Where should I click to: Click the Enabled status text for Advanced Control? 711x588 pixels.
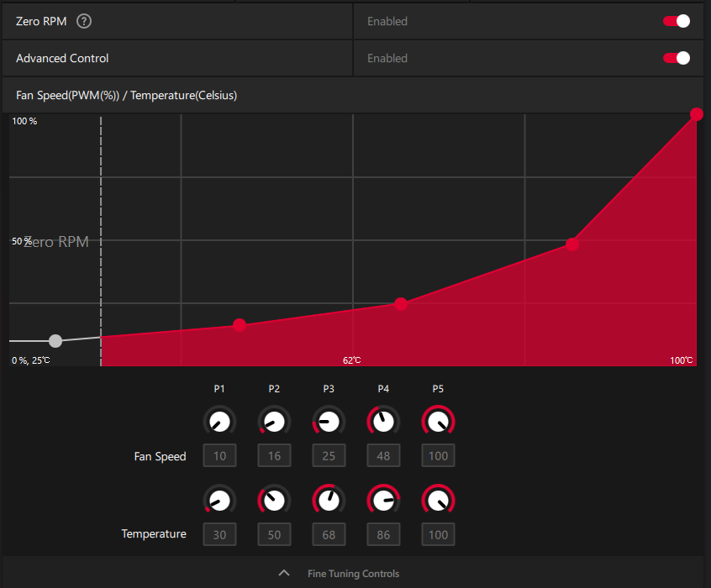point(387,58)
